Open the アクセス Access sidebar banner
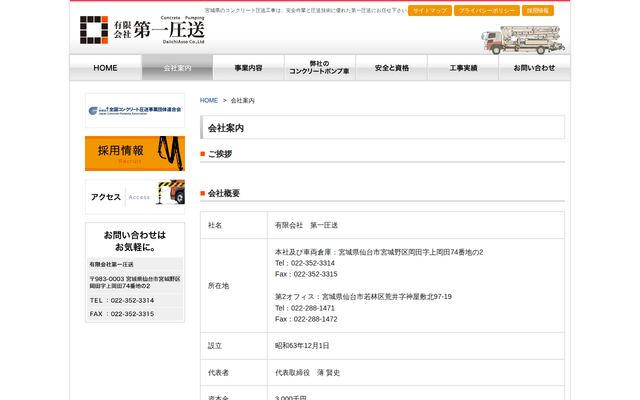 click(135, 197)
